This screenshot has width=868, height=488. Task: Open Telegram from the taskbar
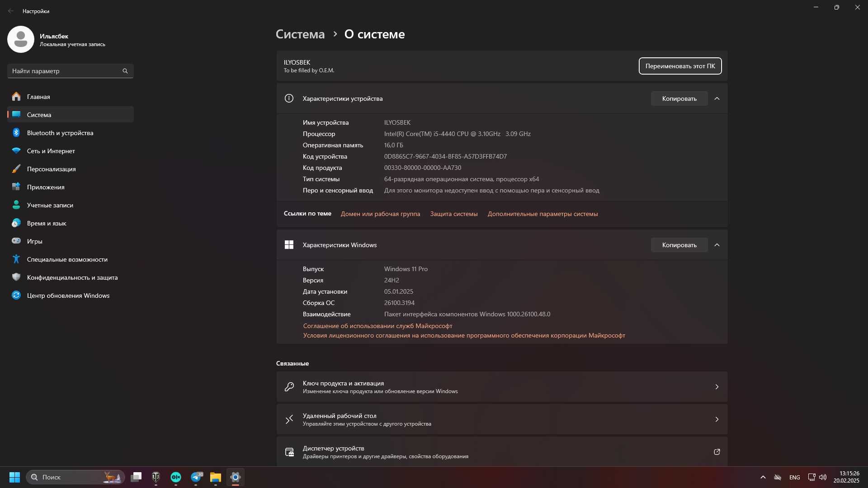click(197, 477)
